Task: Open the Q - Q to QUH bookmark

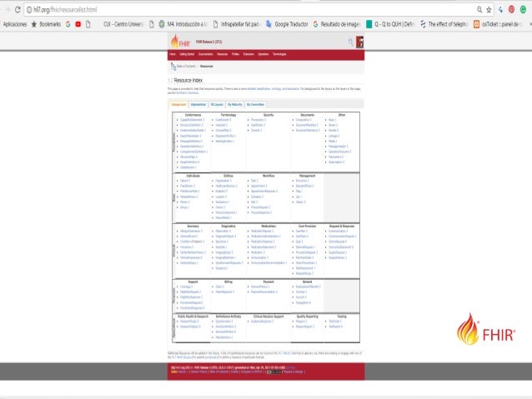Action: coord(390,24)
